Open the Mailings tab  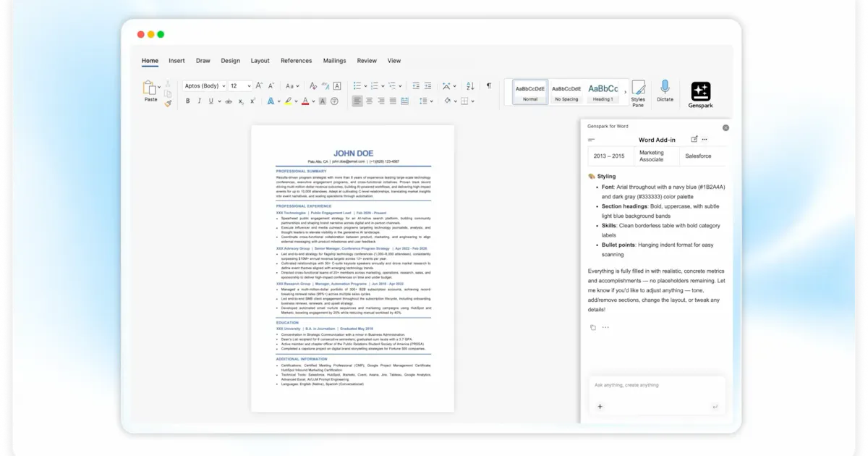point(334,61)
